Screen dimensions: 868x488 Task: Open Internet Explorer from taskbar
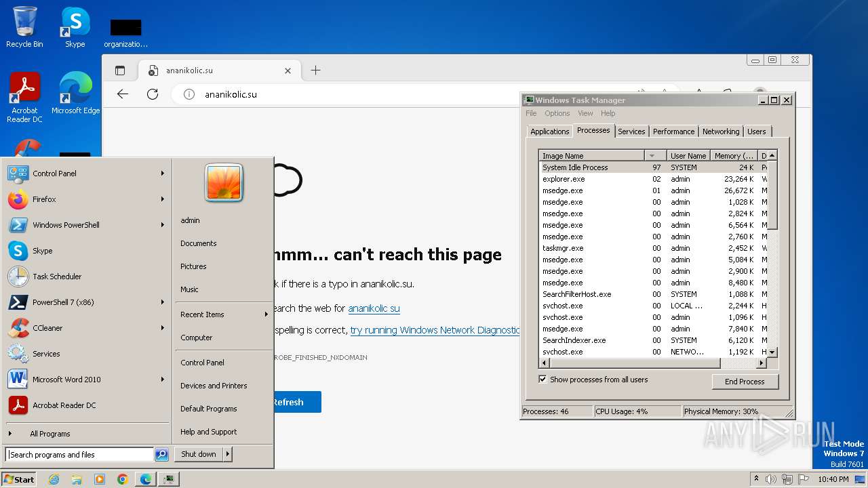54,479
